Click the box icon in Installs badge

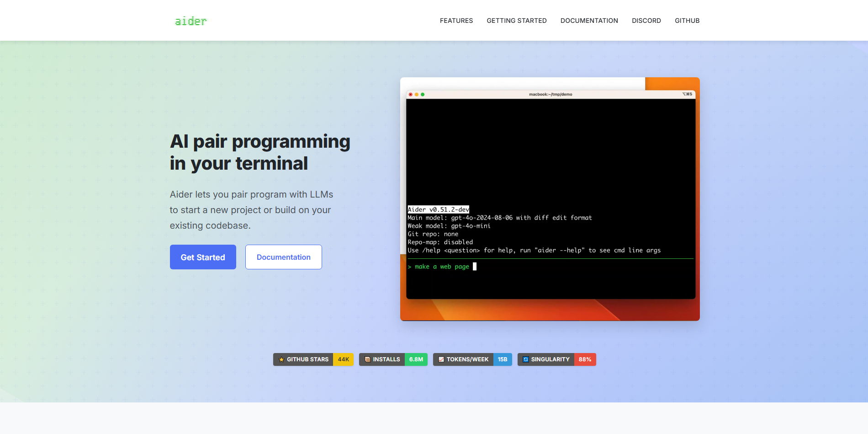click(x=367, y=359)
